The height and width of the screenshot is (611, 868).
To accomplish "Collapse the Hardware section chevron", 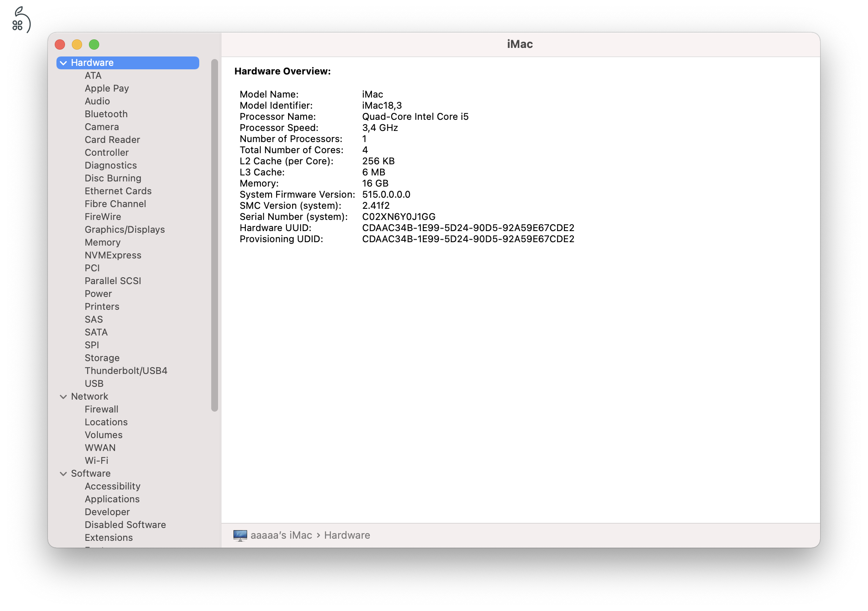I will (63, 62).
